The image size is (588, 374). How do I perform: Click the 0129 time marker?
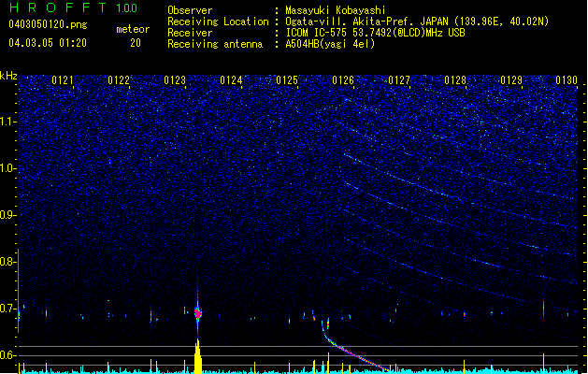511,80
